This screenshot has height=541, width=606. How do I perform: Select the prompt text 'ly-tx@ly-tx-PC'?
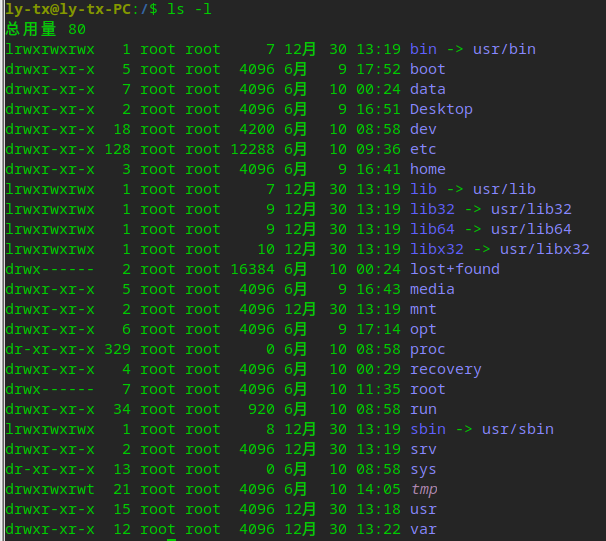68,9
